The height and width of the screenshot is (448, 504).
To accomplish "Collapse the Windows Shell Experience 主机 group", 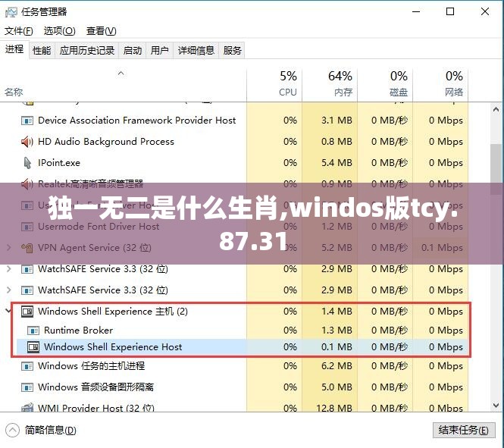I will 8,311.
